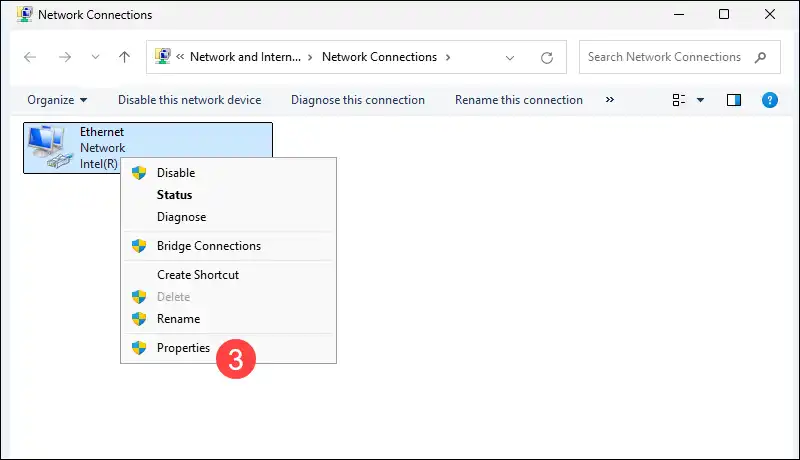800x460 pixels.
Task: Show more toolbar commands chevron
Action: click(x=610, y=100)
